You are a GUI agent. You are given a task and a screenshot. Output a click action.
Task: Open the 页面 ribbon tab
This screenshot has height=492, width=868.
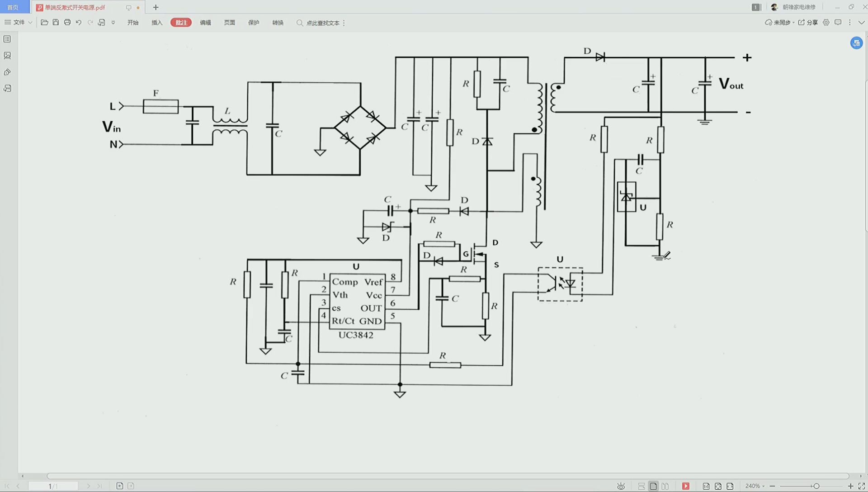230,23
